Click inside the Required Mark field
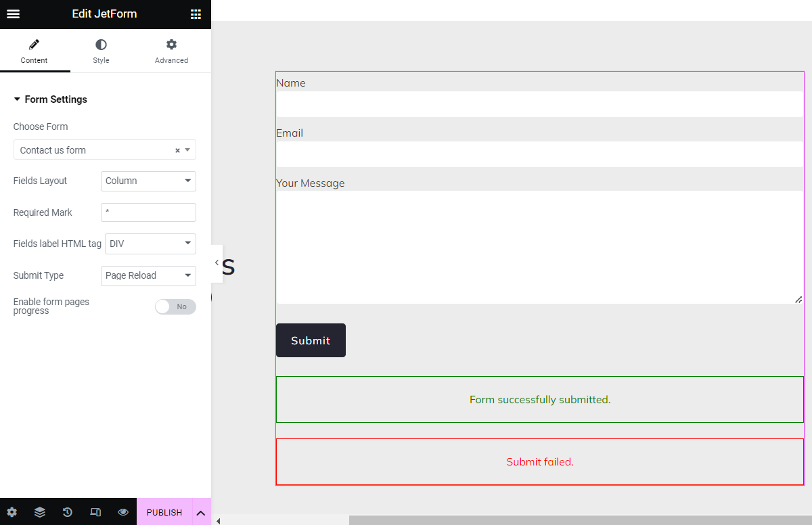The height and width of the screenshot is (525, 812). [x=148, y=212]
